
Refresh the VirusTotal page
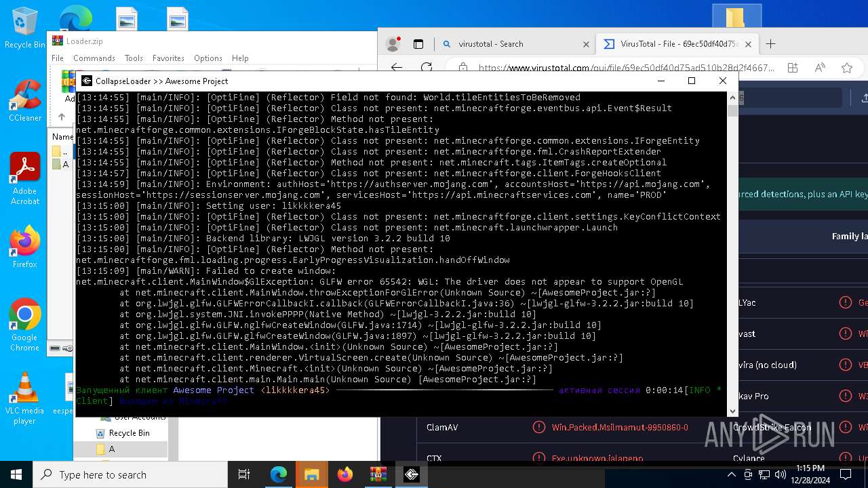click(427, 68)
